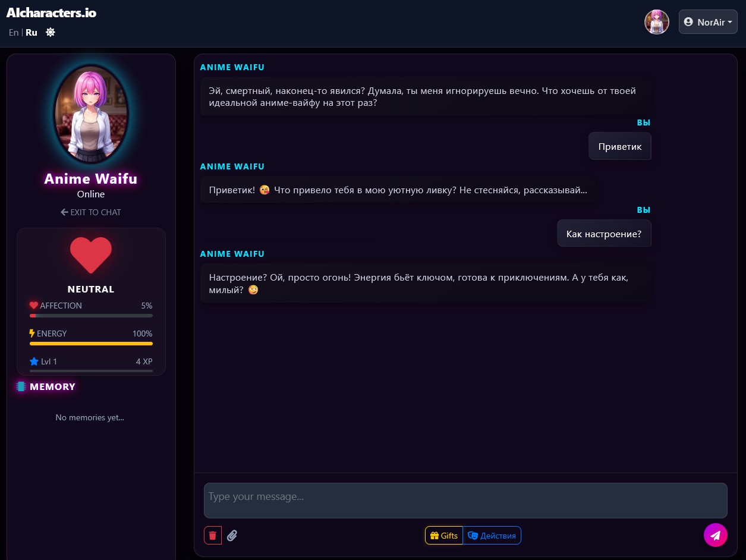Image resolution: width=746 pixels, height=560 pixels.
Task: Click the message input field
Action: (x=465, y=500)
